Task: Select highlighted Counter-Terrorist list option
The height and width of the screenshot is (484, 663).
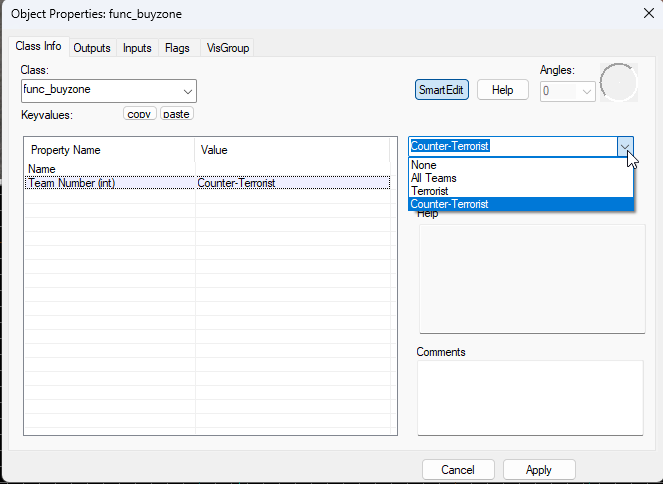Action: [x=521, y=204]
